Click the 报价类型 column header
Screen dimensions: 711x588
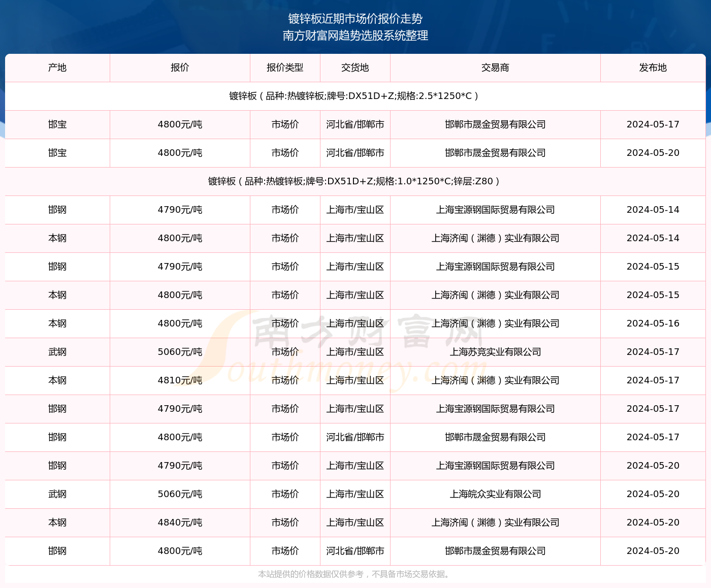[x=285, y=68]
